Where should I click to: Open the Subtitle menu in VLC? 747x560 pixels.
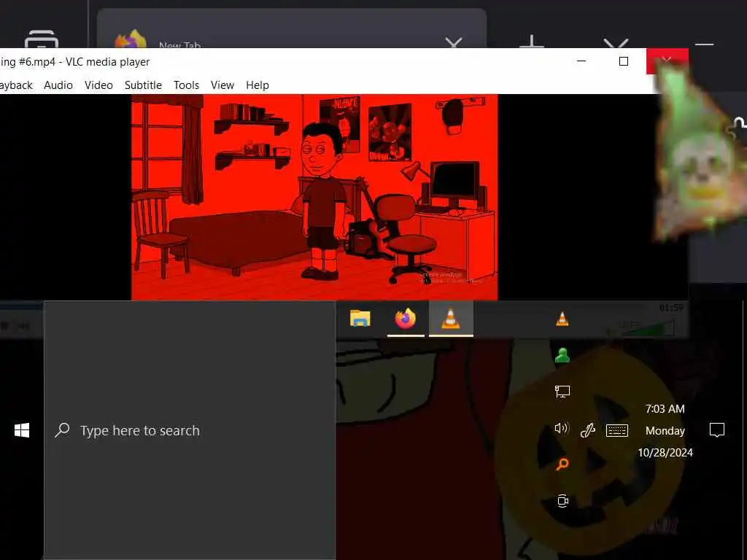pyautogui.click(x=143, y=85)
